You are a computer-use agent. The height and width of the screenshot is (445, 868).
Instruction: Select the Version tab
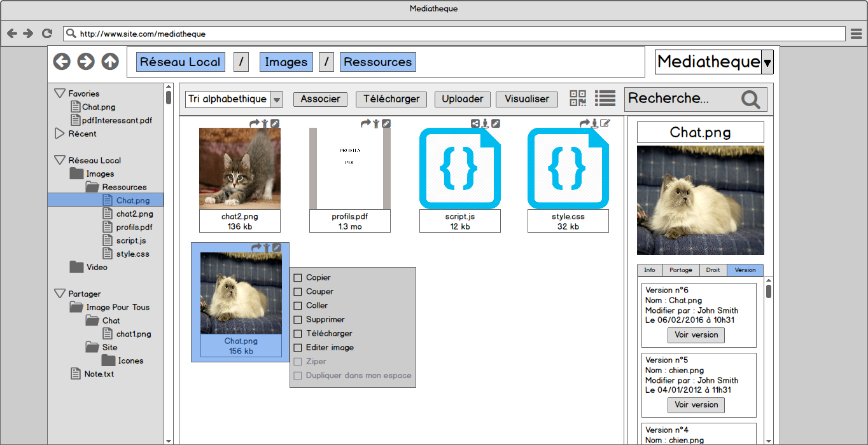[745, 270]
